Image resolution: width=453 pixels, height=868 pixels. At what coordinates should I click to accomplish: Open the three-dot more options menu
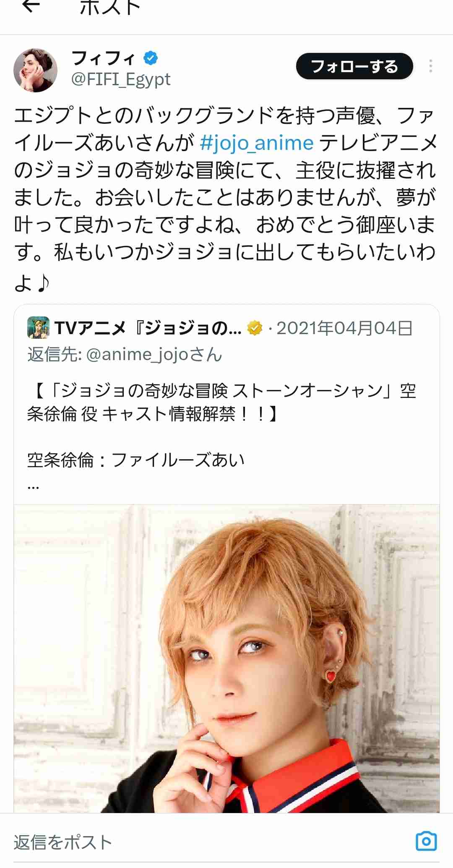click(430, 66)
